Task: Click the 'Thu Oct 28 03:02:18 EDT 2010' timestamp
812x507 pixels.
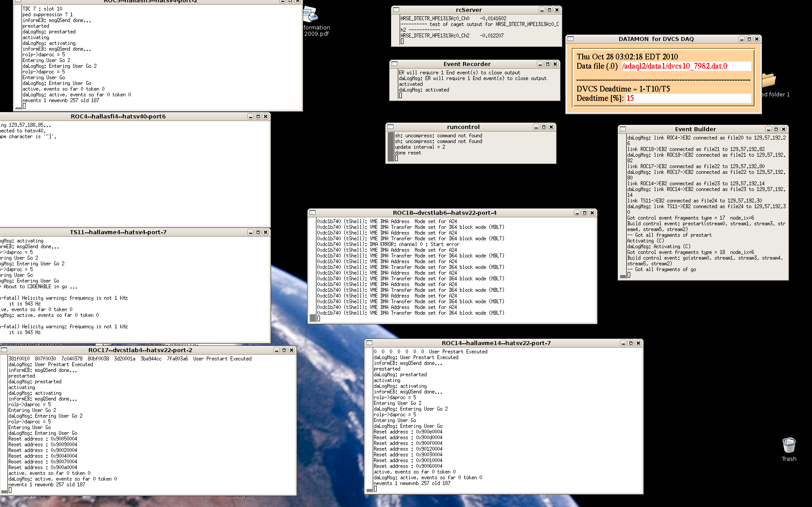Action: pyautogui.click(x=627, y=57)
